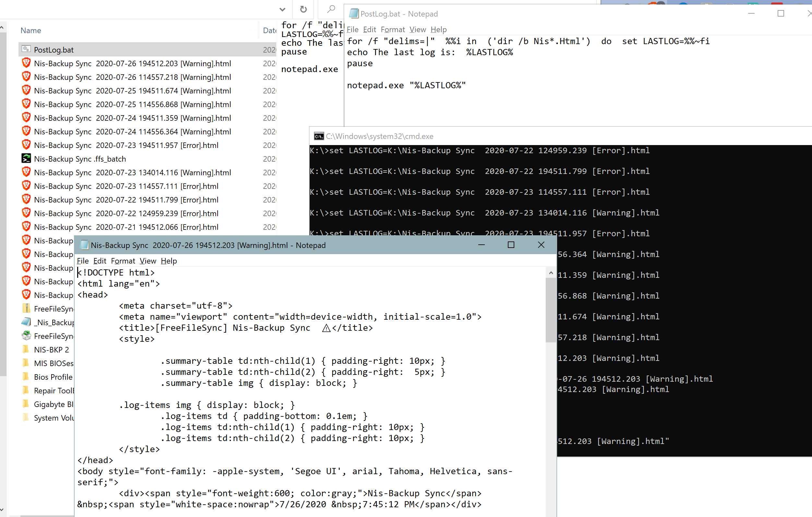Click the MIS BIOSes folder icon

tap(26, 363)
